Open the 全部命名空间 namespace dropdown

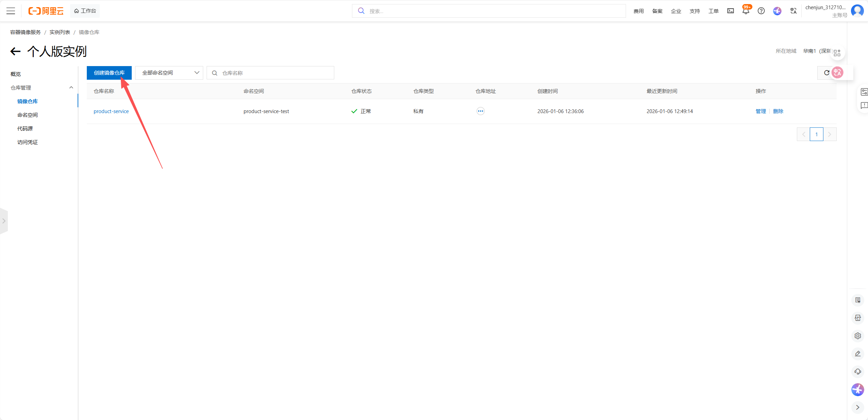[x=169, y=73]
